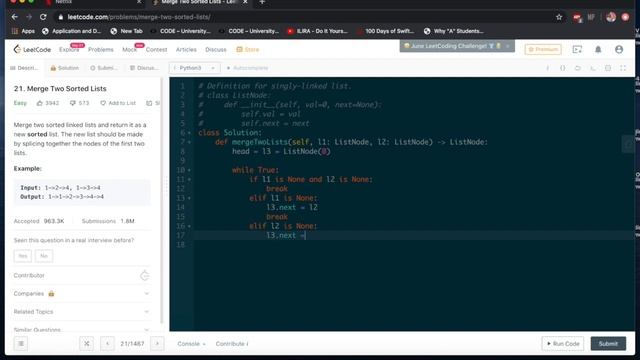
Task: Toggle the Autocomplete option
Action: pyautogui.click(x=247, y=68)
